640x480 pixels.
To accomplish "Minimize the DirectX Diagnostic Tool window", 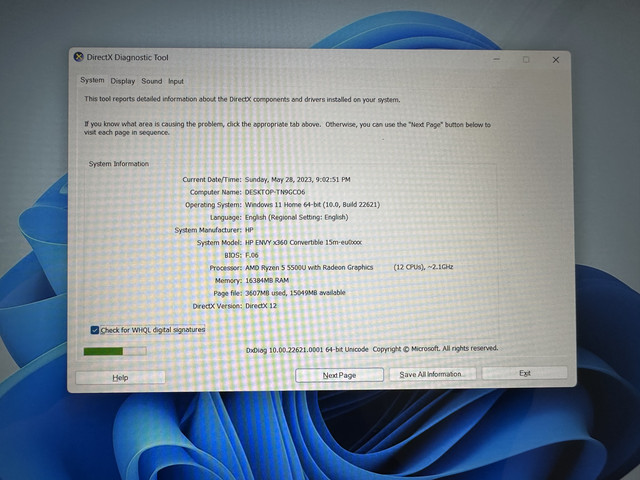I will pos(496,59).
